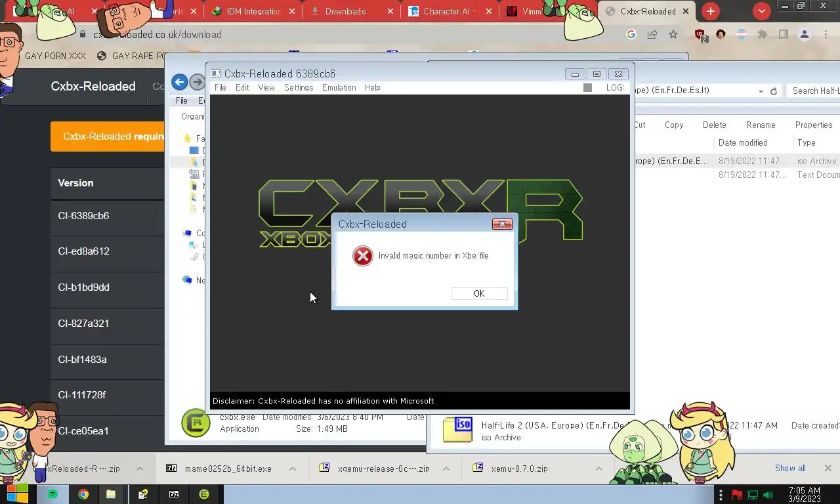Click the Explorer forward arrow button
The image size is (840, 504).
[196, 82]
